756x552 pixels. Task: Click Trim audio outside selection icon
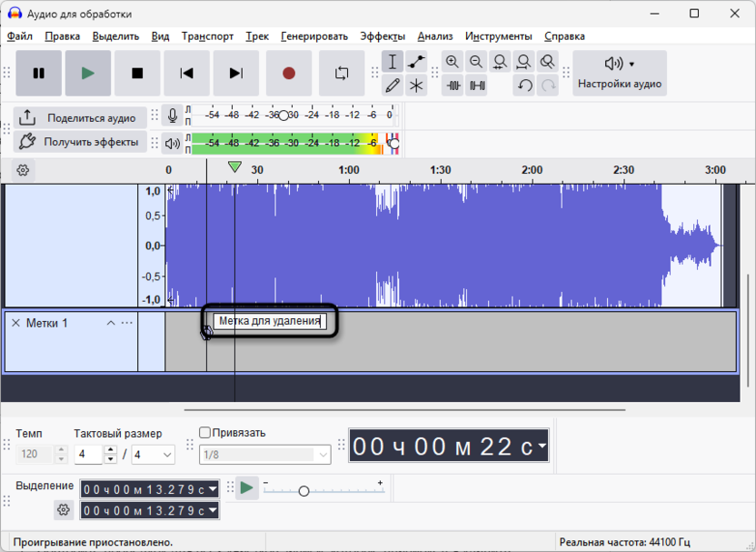[x=453, y=85]
